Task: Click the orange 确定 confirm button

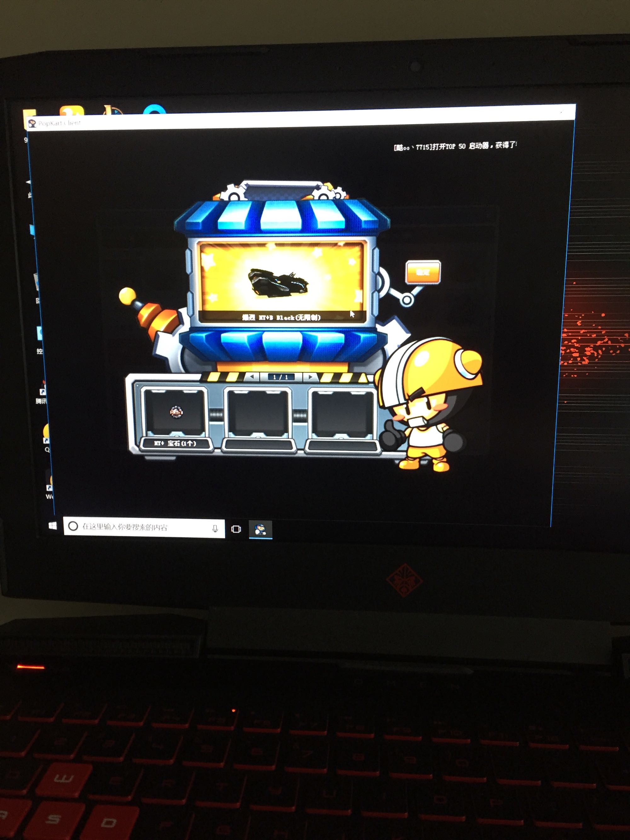Action: (x=423, y=272)
